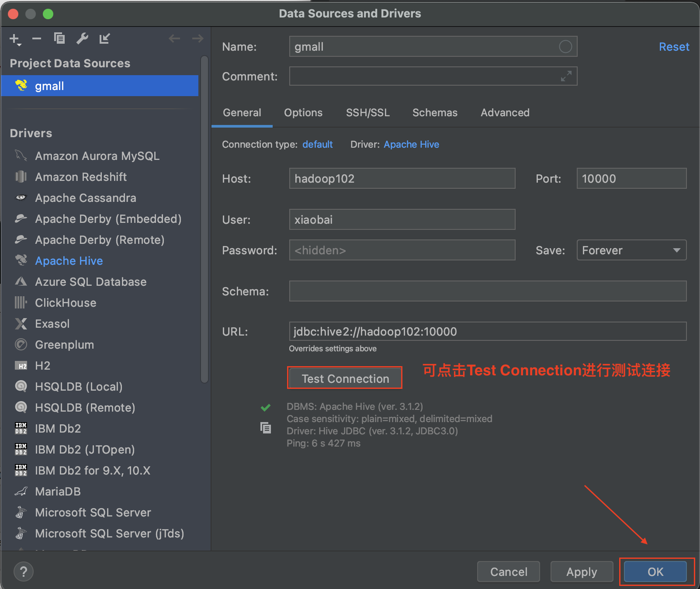Click the Schema input field
The width and height of the screenshot is (700, 589).
[x=488, y=291]
